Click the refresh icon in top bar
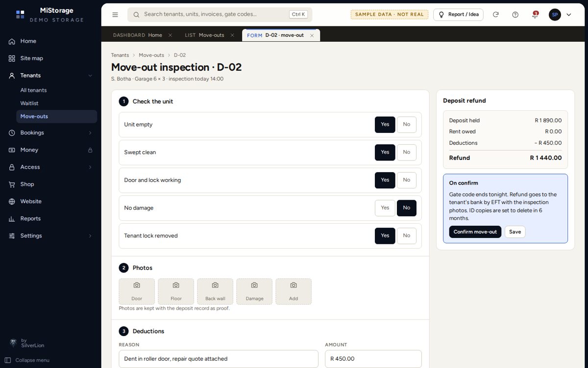Image resolution: width=588 pixels, height=368 pixels. click(x=495, y=15)
